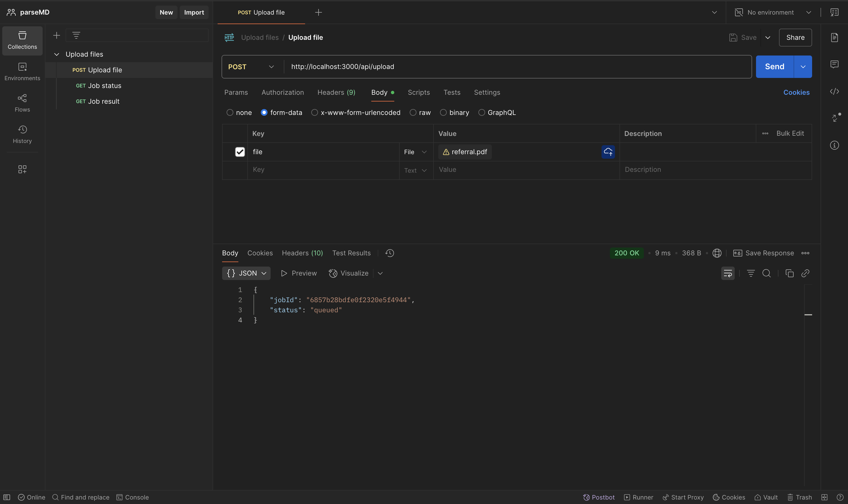The width and height of the screenshot is (848, 504).
Task: Click Bulk Edit
Action: [x=790, y=133]
